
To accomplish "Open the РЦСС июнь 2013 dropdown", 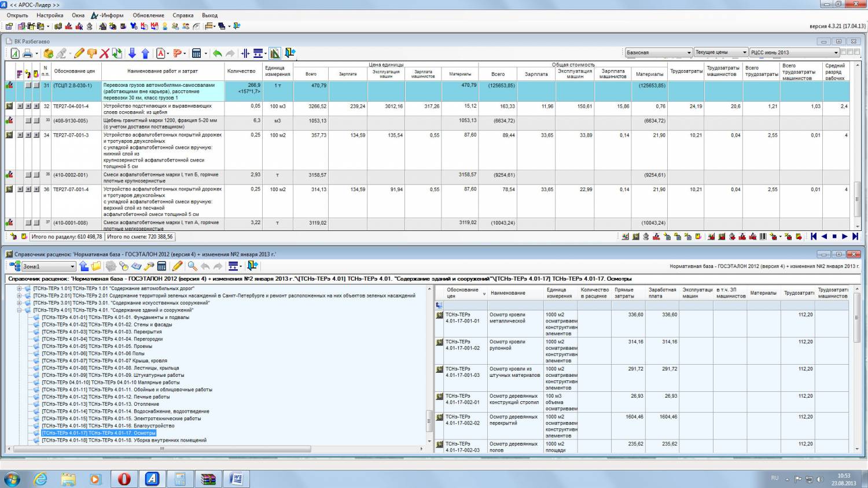I will point(836,53).
